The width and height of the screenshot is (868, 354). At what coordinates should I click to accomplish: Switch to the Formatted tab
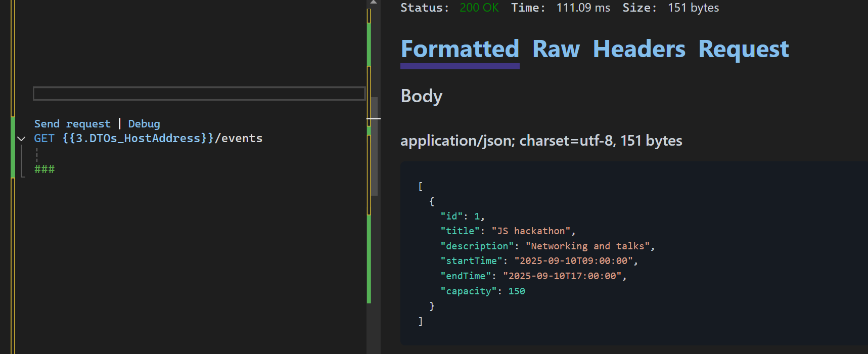point(460,49)
